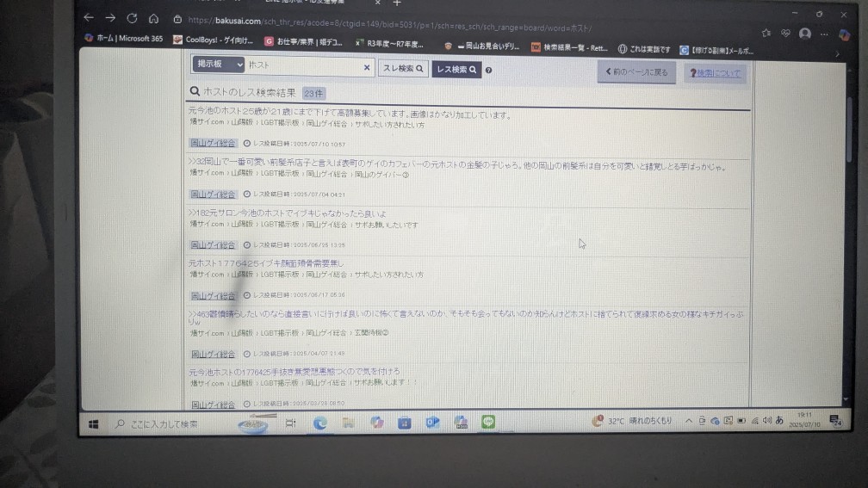The width and height of the screenshot is (868, 488).
Task: Open the Copilot icon in the Edge toolbar
Action: click(844, 34)
